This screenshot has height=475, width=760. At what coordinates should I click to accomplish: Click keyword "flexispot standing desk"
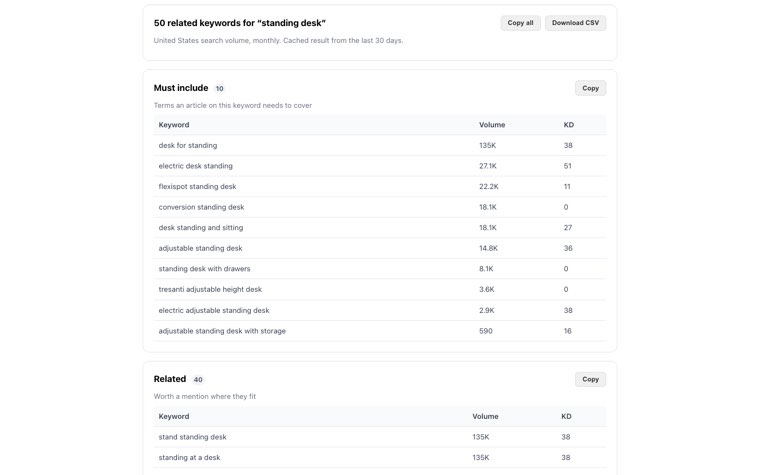[x=197, y=187]
